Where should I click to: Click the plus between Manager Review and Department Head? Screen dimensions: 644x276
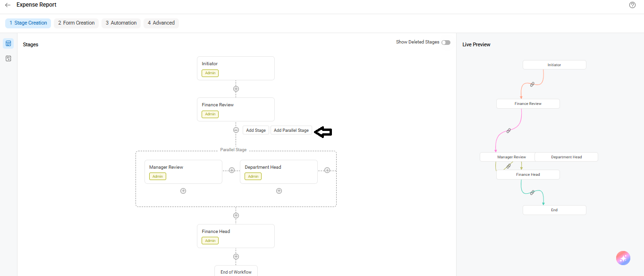(x=232, y=170)
